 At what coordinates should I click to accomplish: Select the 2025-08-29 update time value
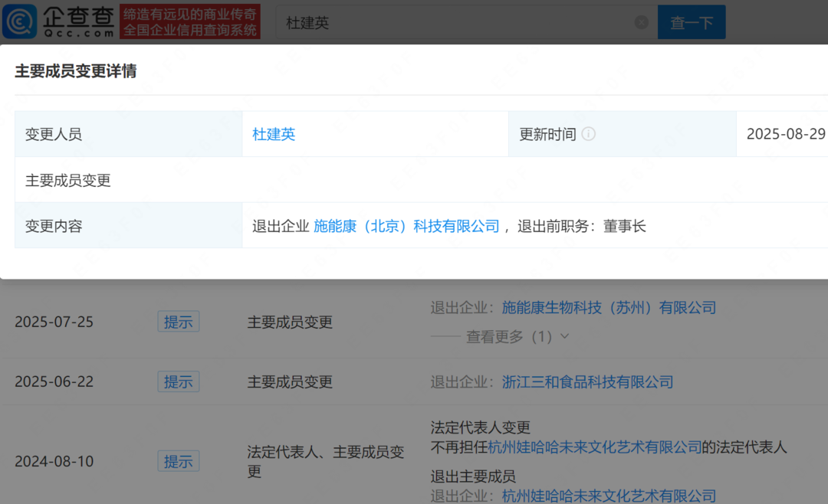[x=786, y=134]
